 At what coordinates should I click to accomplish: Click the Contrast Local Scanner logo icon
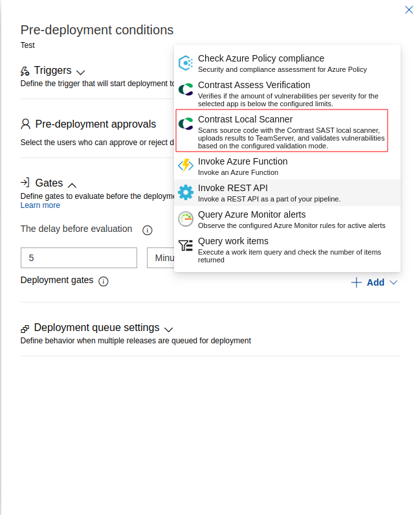point(186,124)
